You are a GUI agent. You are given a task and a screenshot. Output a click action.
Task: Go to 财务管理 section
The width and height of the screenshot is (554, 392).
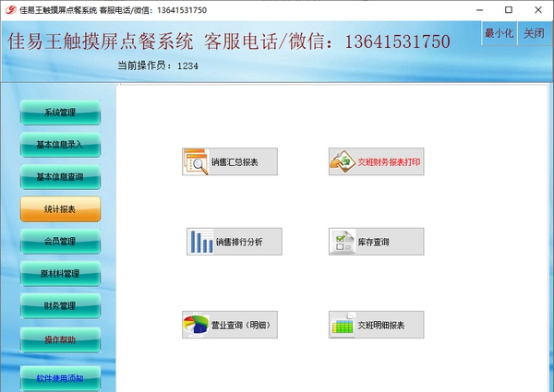tap(60, 305)
